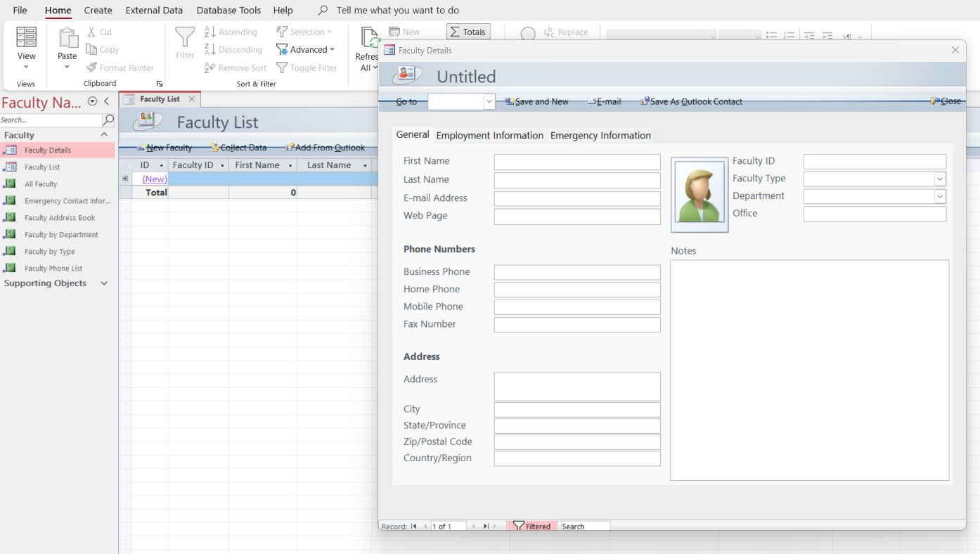Click Replace in ribbon

(566, 32)
